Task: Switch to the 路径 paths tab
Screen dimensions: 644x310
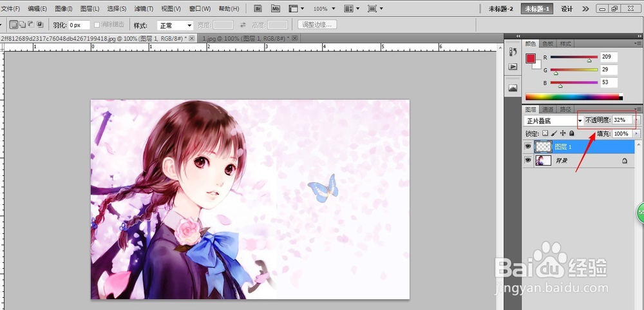Action: 565,110
